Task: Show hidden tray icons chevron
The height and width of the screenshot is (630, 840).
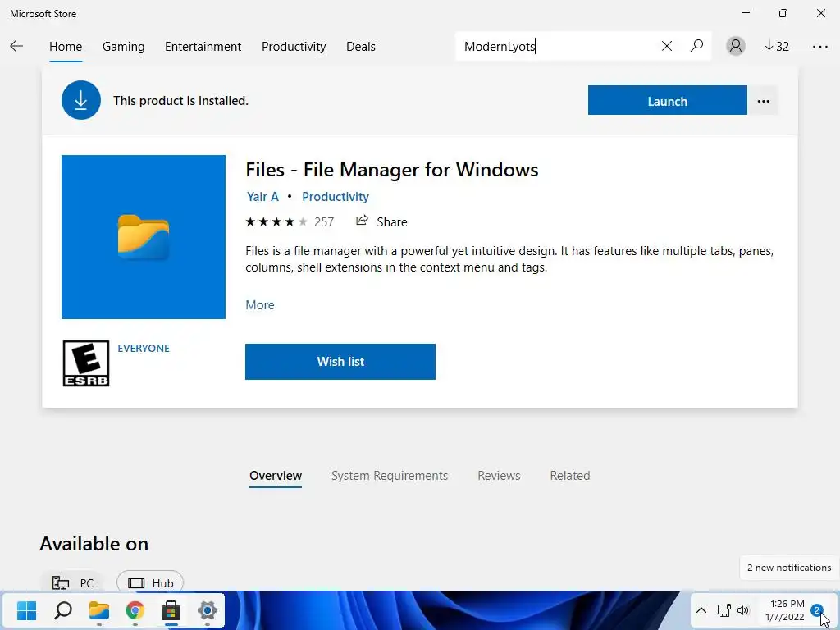Action: pyautogui.click(x=701, y=610)
